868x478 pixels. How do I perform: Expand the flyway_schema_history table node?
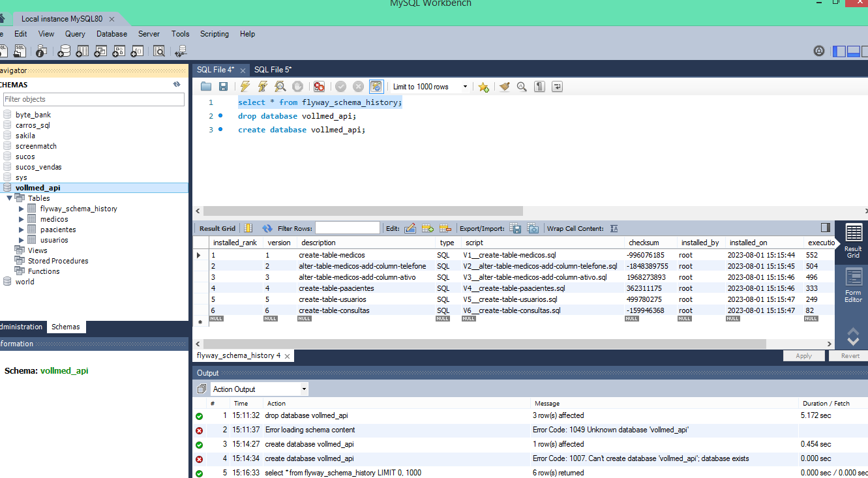[22, 209]
